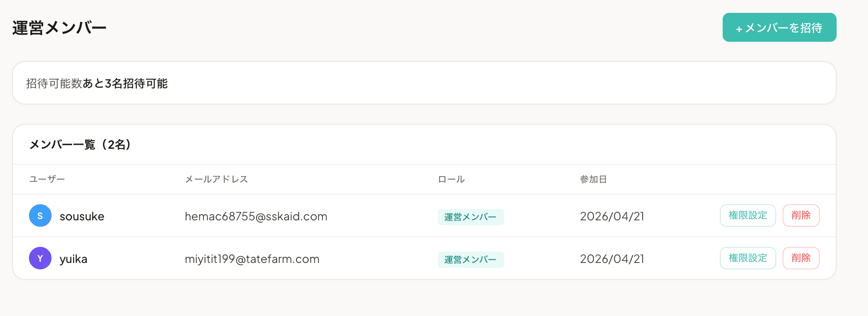This screenshot has width=868, height=316.
Task: Click the メンバー一覧（2名） heading
Action: (81, 145)
